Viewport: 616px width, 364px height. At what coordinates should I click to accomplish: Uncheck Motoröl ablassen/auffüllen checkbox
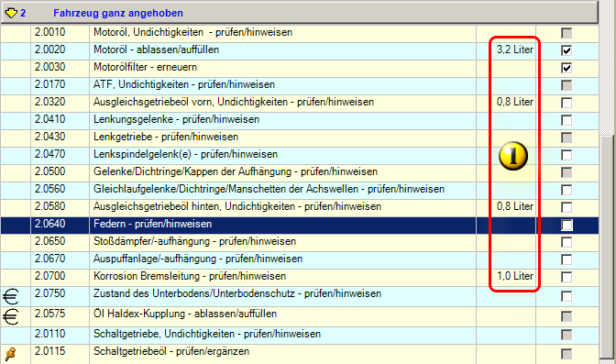pyautogui.click(x=566, y=50)
